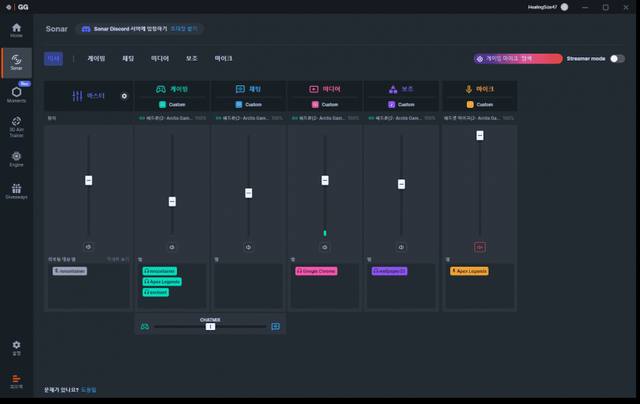Switch to the 게이밍 tab
640x404 pixels.
pyautogui.click(x=96, y=59)
